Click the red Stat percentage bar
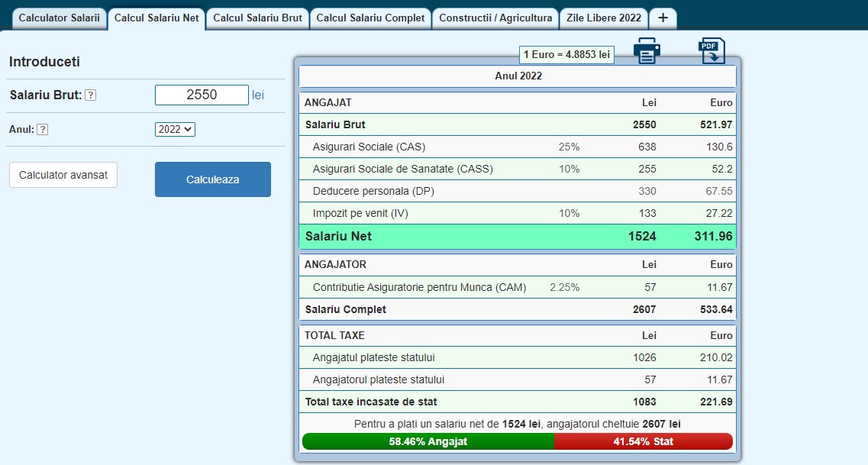 [x=643, y=441]
